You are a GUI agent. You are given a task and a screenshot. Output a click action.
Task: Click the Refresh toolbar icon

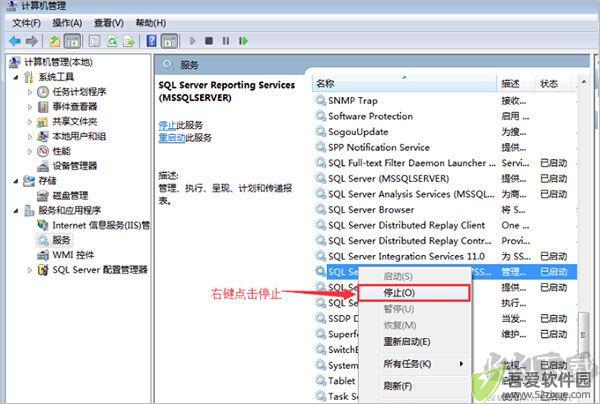click(x=112, y=41)
